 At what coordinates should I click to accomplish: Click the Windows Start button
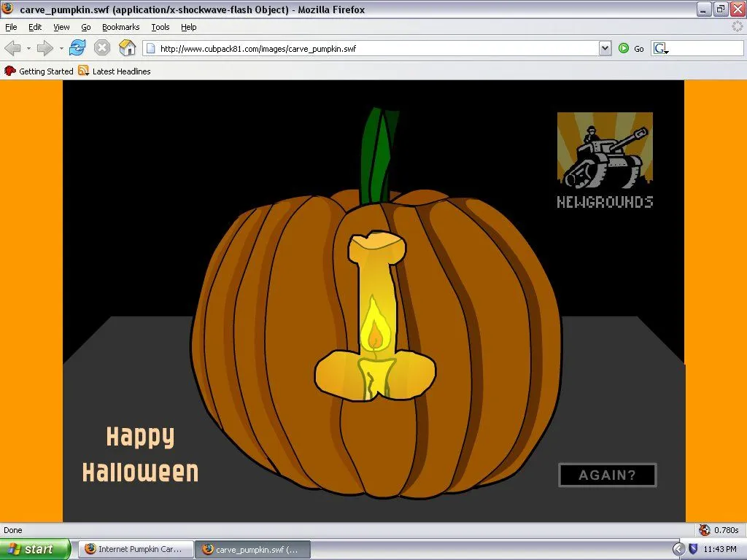click(x=35, y=549)
